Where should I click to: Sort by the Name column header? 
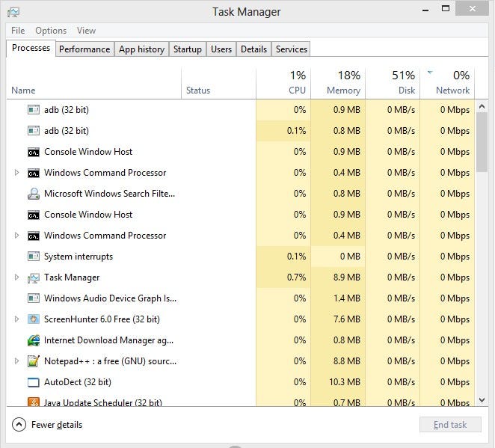tap(93, 84)
